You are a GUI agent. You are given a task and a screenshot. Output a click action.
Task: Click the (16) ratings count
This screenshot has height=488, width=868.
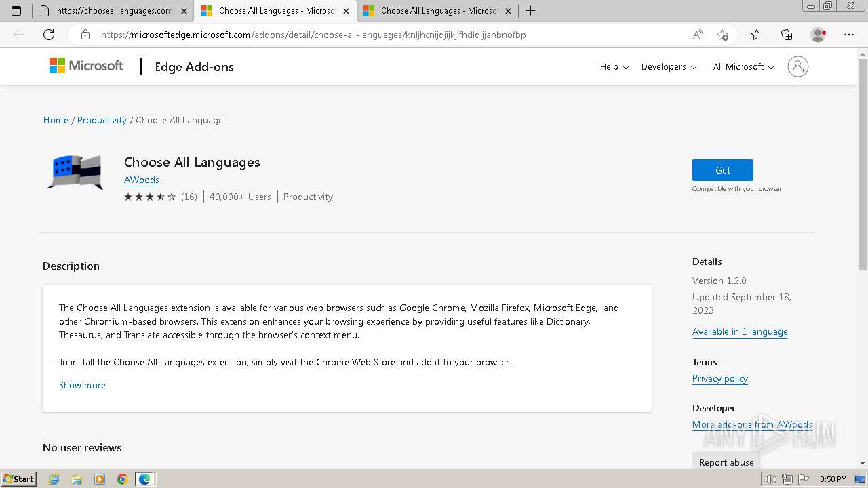(x=189, y=197)
